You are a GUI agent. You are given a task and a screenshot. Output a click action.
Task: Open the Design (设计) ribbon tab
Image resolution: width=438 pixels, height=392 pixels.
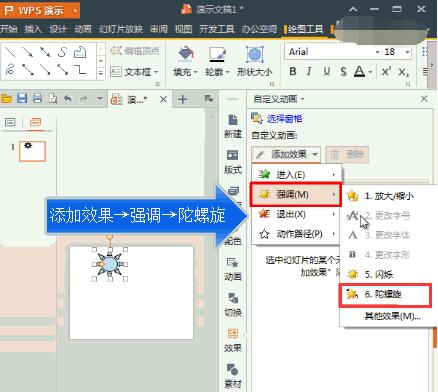coord(58,29)
